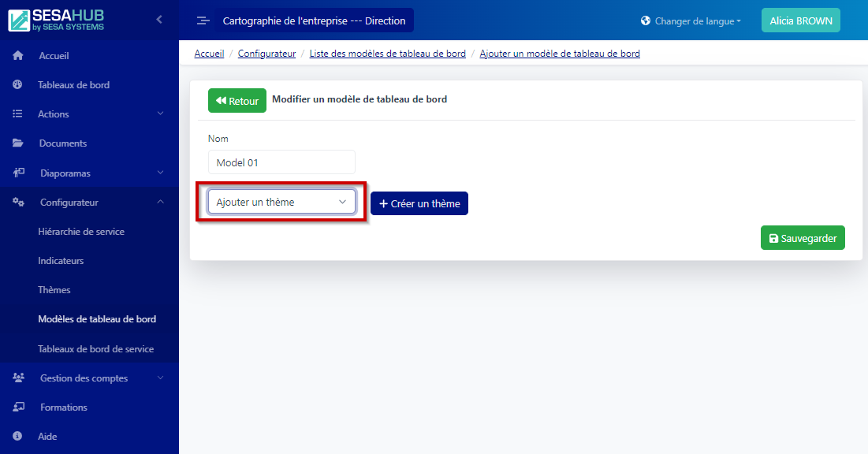Follow the Liste des modèles breadcrumb link

coord(387,53)
